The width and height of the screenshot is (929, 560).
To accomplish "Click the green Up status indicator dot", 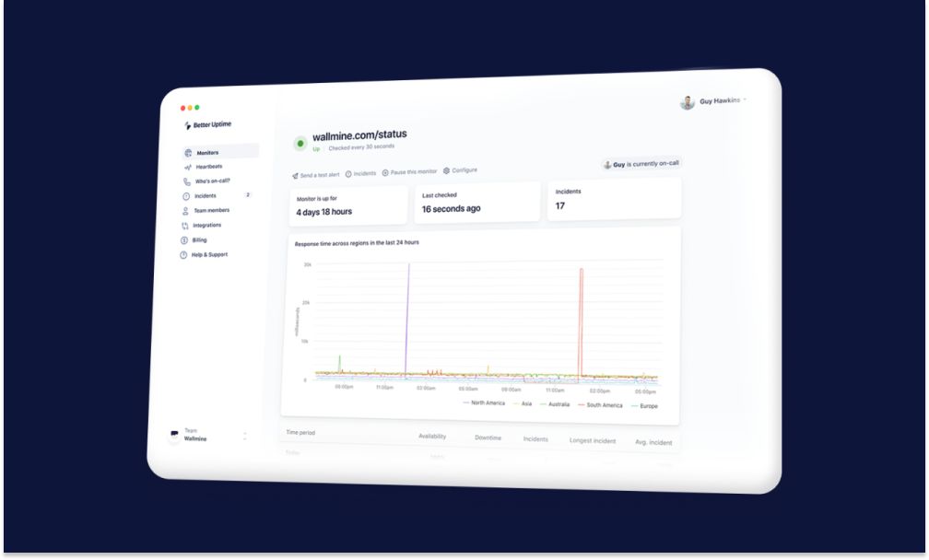I will coord(300,144).
